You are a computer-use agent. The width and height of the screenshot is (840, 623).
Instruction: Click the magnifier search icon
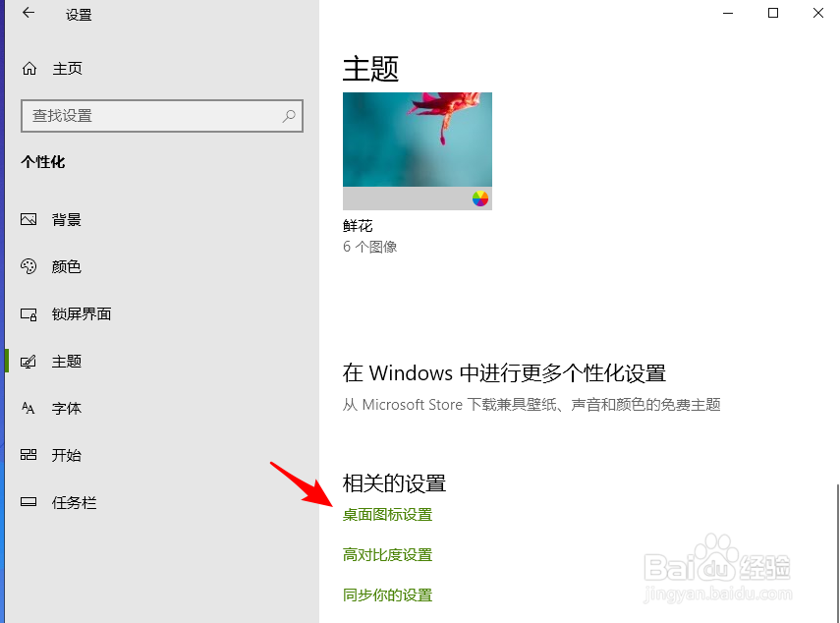(289, 116)
